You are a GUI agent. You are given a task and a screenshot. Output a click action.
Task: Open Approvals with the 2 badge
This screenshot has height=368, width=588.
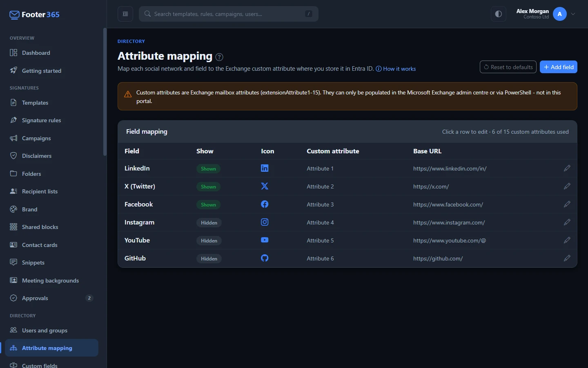pyautogui.click(x=51, y=298)
